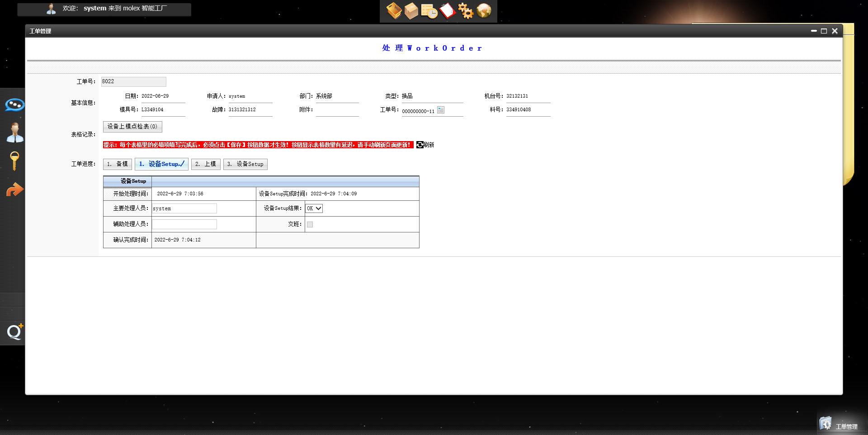Click the 刷新 refresh link
Image resolution: width=868 pixels, height=435 pixels.
pyautogui.click(x=425, y=145)
